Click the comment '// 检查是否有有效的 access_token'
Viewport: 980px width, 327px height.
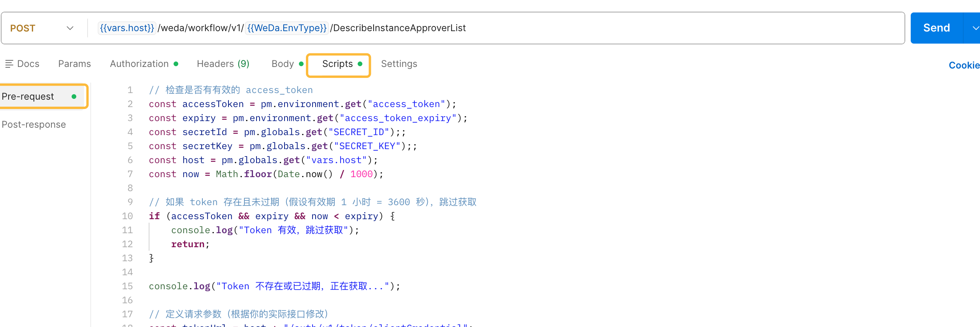point(231,90)
